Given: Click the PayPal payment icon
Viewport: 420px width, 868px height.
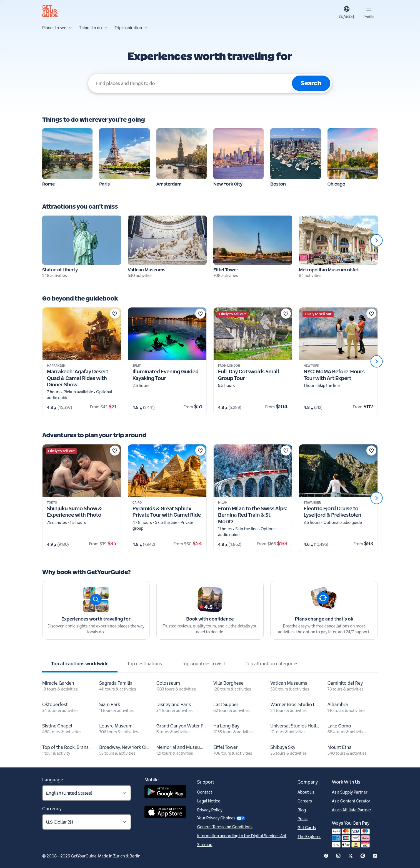Looking at the screenshot, I should click(336, 831).
